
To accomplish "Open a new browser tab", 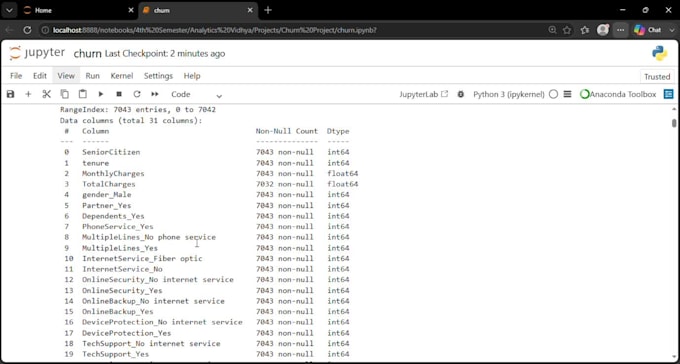I will [x=268, y=10].
